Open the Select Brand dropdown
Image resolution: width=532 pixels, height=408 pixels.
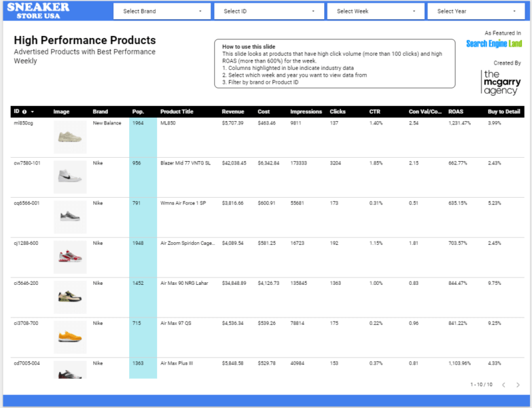162,12
